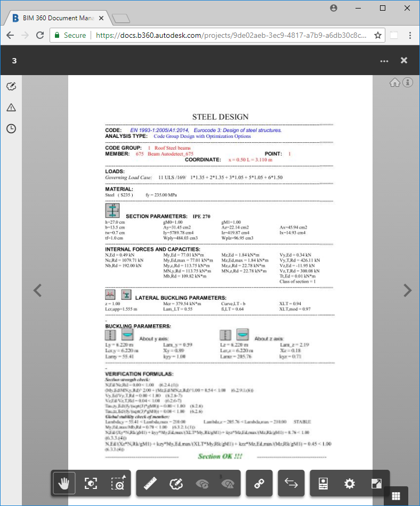Select the Pan hand tool
Image resolution: width=420 pixels, height=506 pixels.
64,484
